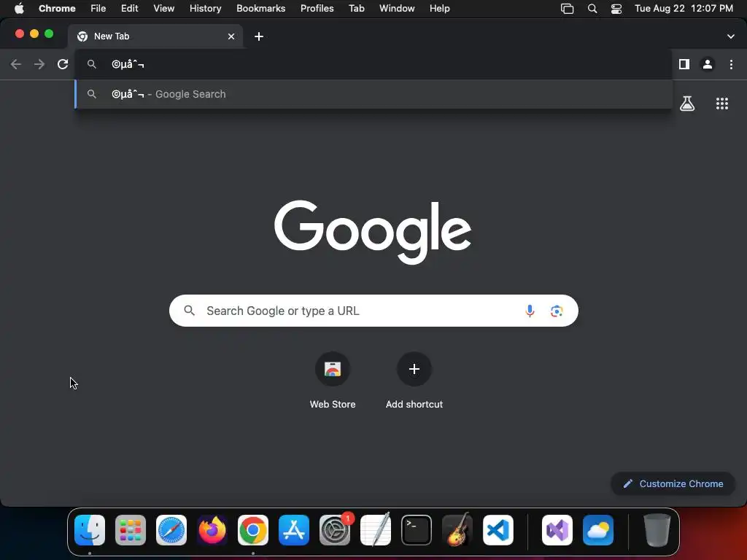This screenshot has height=560, width=747.
Task: Open App Store from the dock
Action: tap(294, 530)
